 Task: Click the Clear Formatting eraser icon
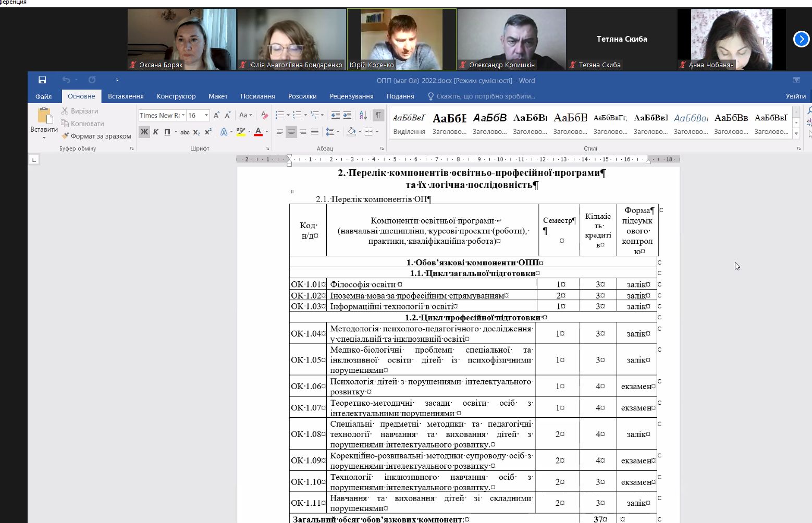pyautogui.click(x=264, y=115)
